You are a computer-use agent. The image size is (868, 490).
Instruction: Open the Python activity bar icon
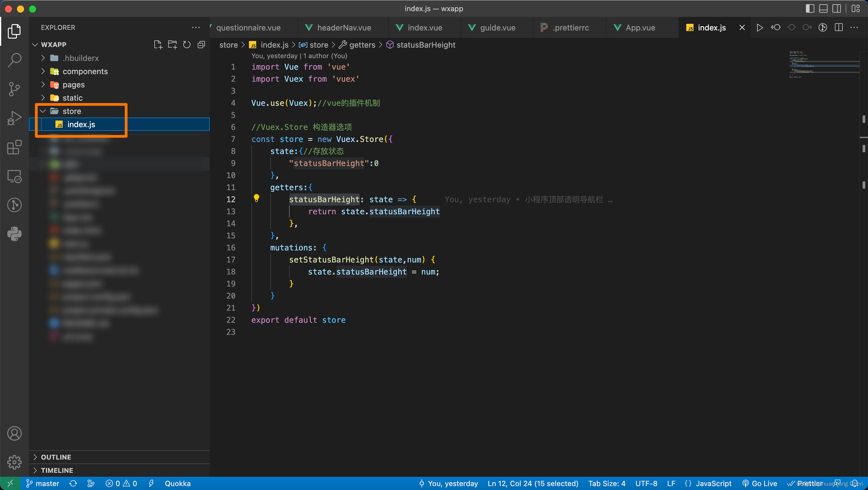coord(14,234)
